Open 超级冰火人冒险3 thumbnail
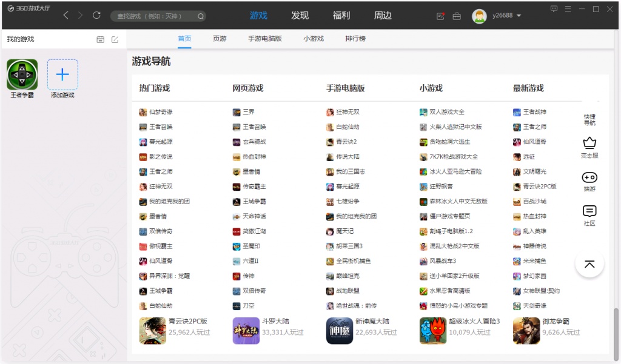 (433, 331)
